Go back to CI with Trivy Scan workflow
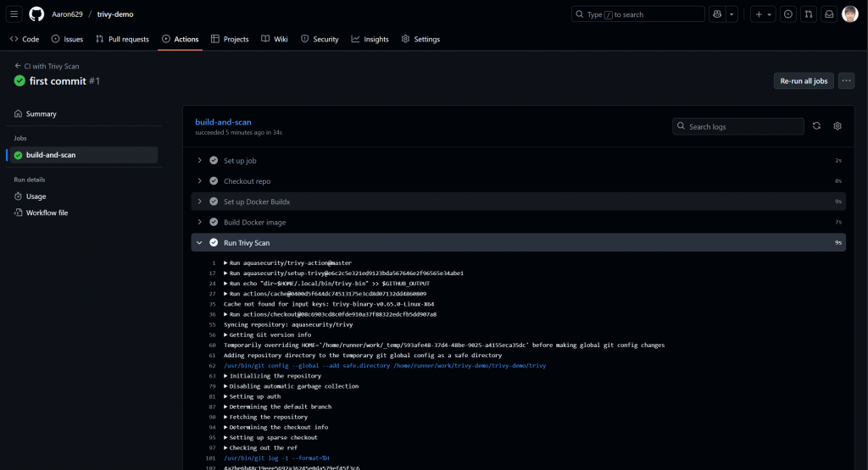 click(x=47, y=66)
